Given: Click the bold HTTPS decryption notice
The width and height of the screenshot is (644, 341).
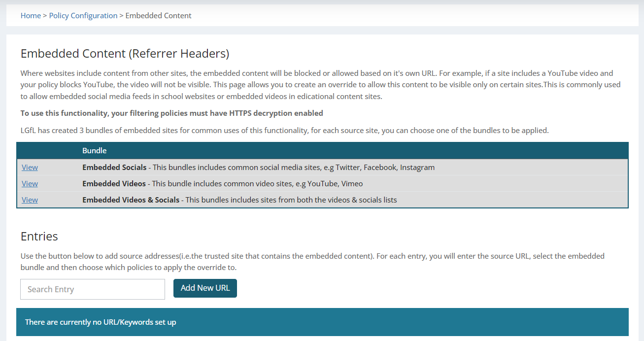Looking at the screenshot, I should [x=171, y=113].
